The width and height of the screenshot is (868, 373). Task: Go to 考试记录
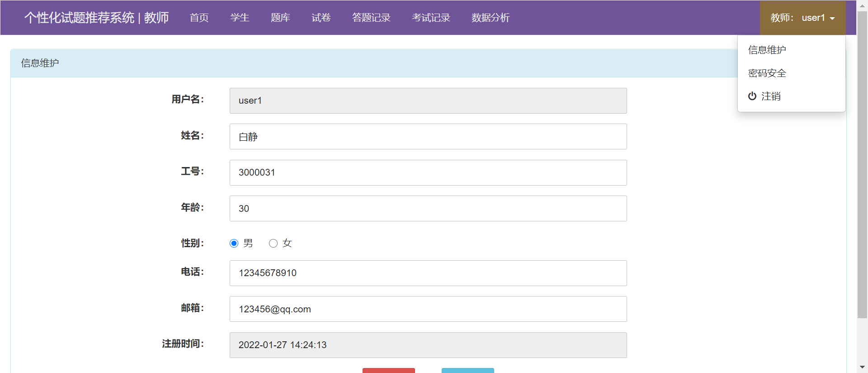click(x=431, y=18)
